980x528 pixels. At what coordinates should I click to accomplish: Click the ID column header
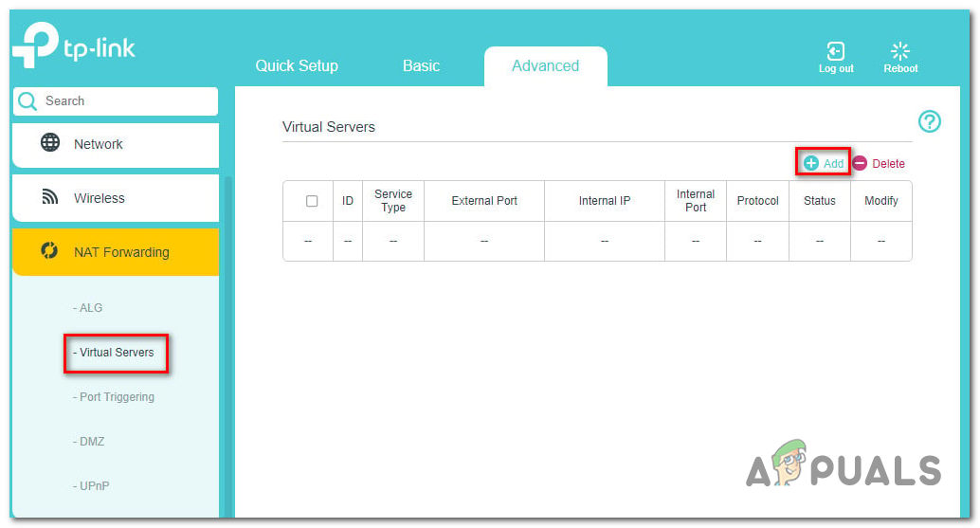(x=348, y=201)
